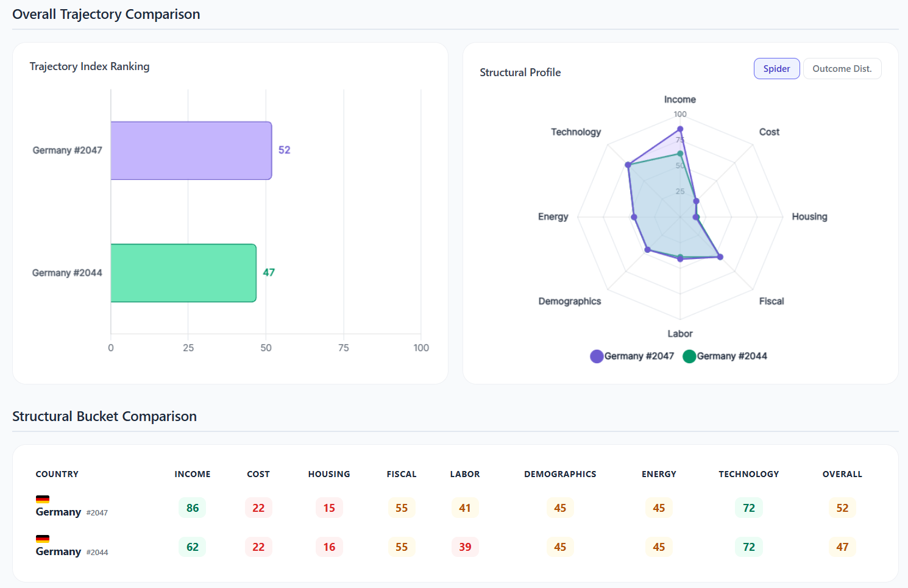Screen dimensions: 908x588
Task: Click the Housing score 15 badge
Action: 329,508
